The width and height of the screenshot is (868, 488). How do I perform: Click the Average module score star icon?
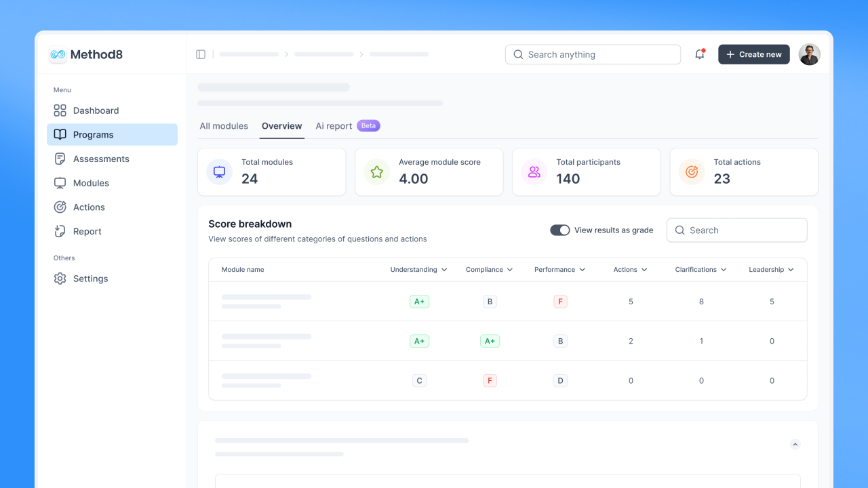tap(376, 172)
